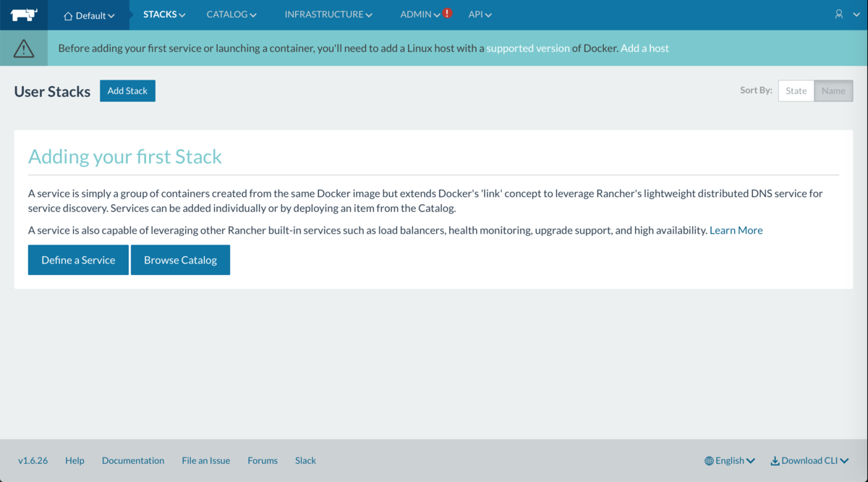868x482 pixels.
Task: Click Define a Service button
Action: [x=78, y=260]
